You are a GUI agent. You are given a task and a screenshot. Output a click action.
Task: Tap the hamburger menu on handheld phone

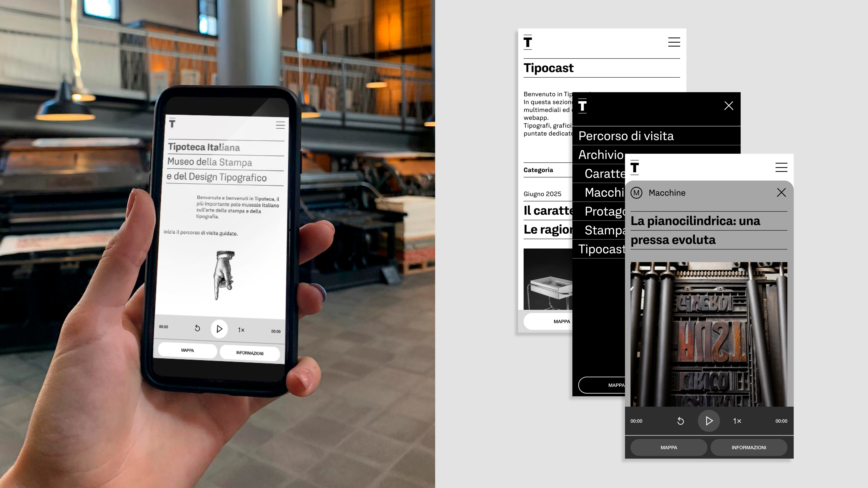[280, 125]
